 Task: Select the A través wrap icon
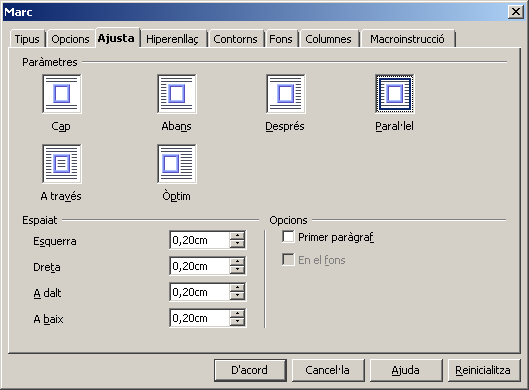[x=62, y=164]
